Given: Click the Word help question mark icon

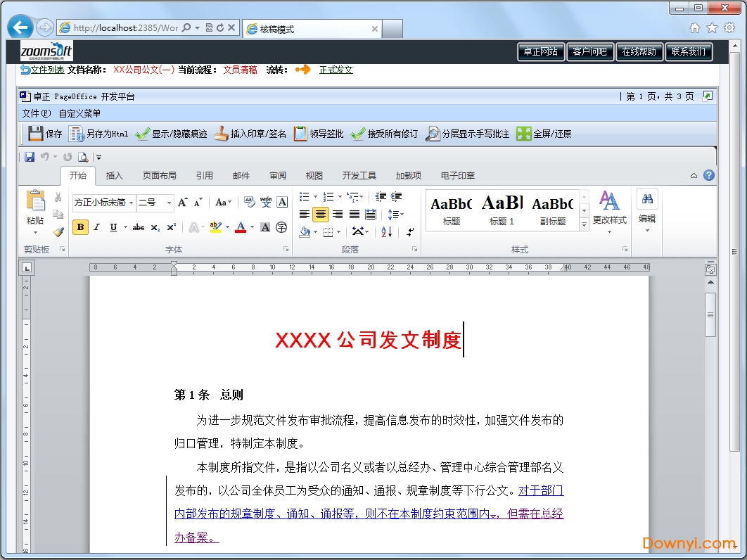Looking at the screenshot, I should point(708,175).
